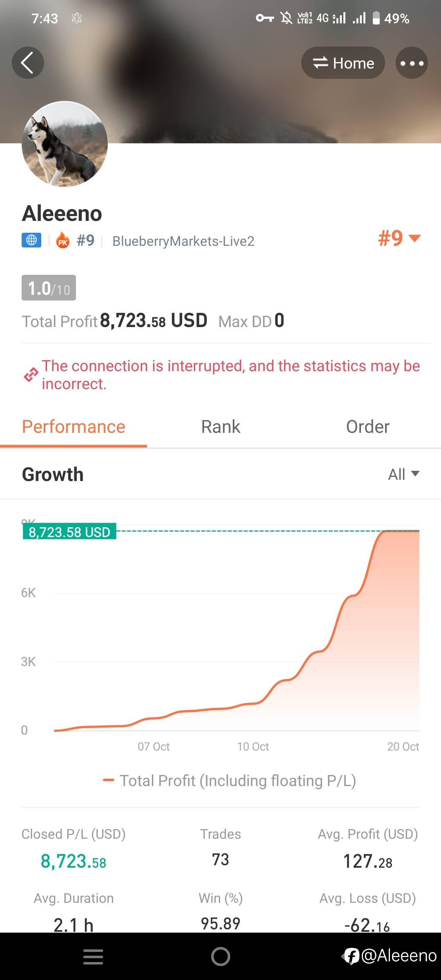Viewport: 441px width, 980px height.
Task: Open the All time range dropdown
Action: click(403, 474)
